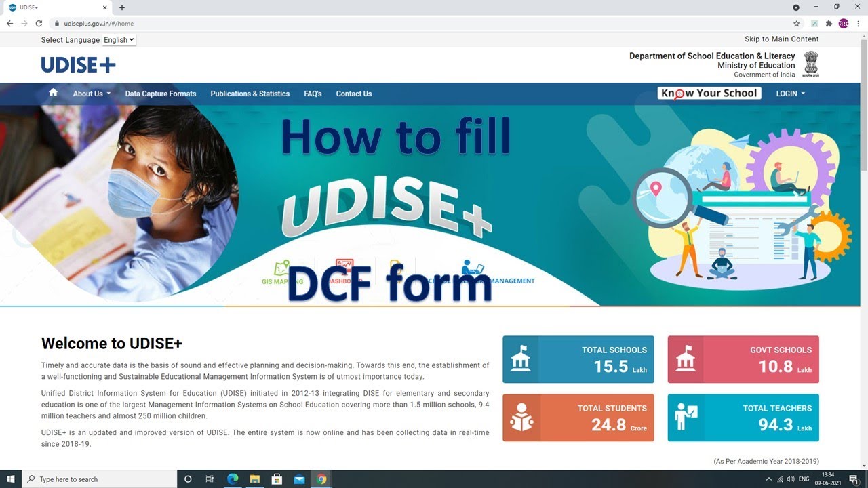Close the UDISE+ browser tab
This screenshot has height=488, width=868.
tap(104, 7)
